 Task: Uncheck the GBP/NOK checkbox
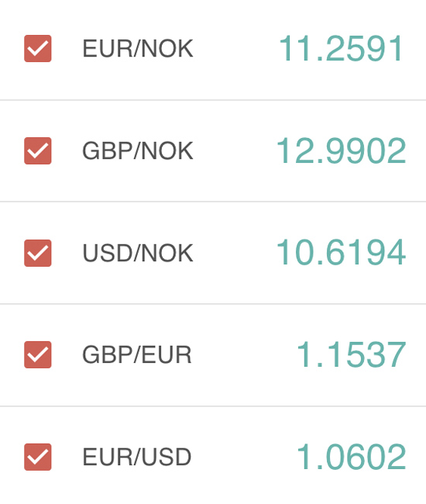point(37,150)
